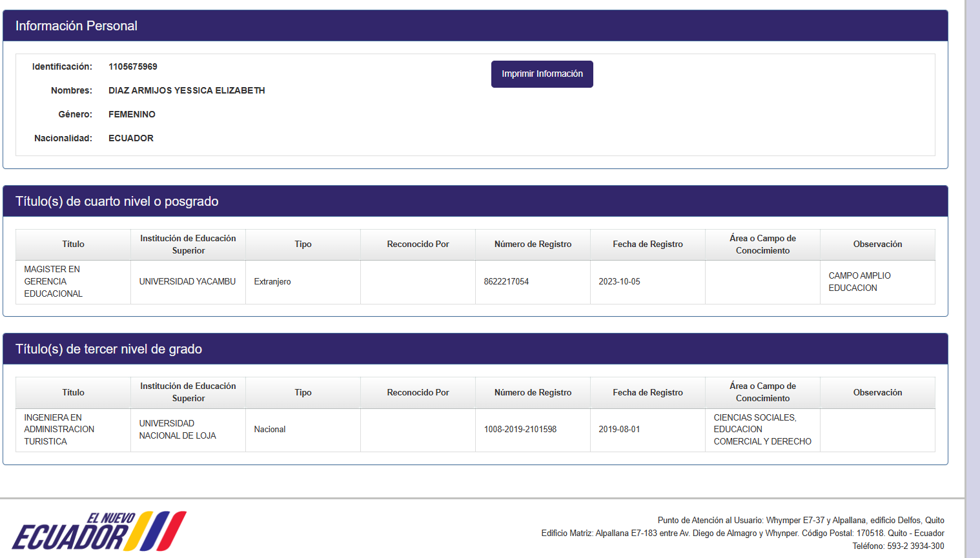The width and height of the screenshot is (980, 558).
Task: Click the name DIAZ ARMIJOS YESSICA ELIZABETH
Action: (187, 90)
